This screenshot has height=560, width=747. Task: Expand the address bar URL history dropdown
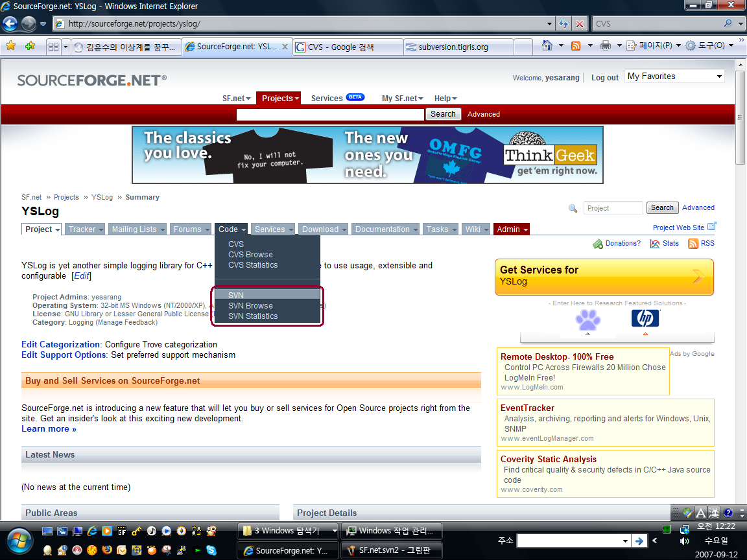click(x=549, y=23)
